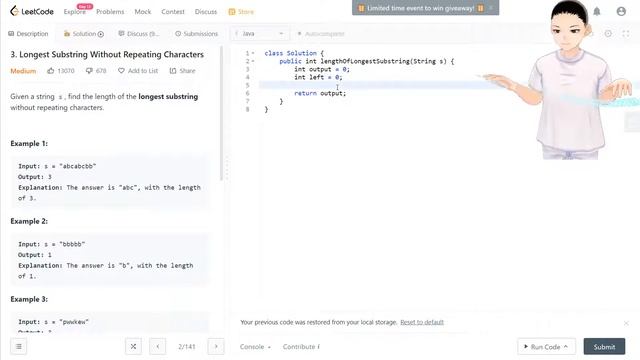
Task: Submit the solution
Action: pos(604,347)
